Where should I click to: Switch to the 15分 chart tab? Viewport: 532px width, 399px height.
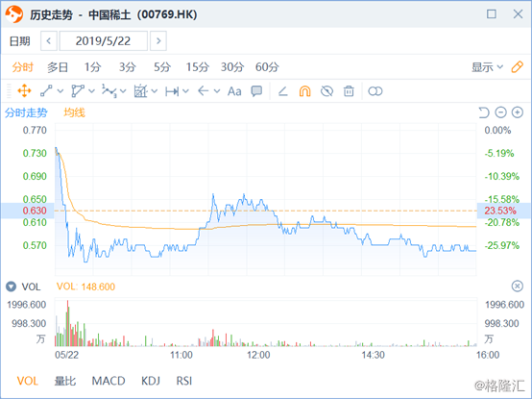pos(197,67)
